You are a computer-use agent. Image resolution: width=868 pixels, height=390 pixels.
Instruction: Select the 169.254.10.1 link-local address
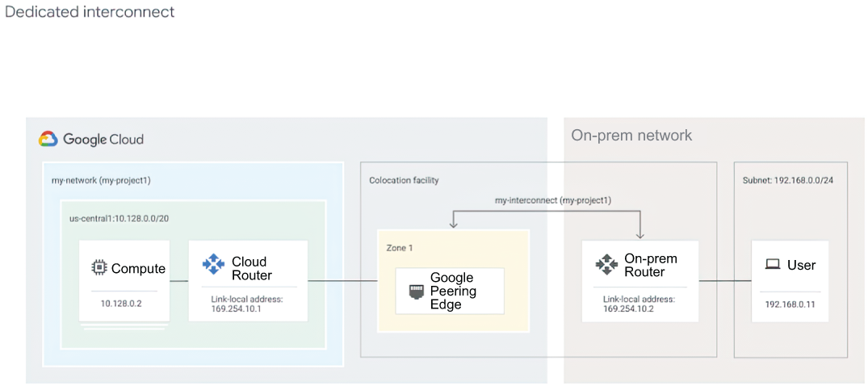pyautogui.click(x=237, y=308)
